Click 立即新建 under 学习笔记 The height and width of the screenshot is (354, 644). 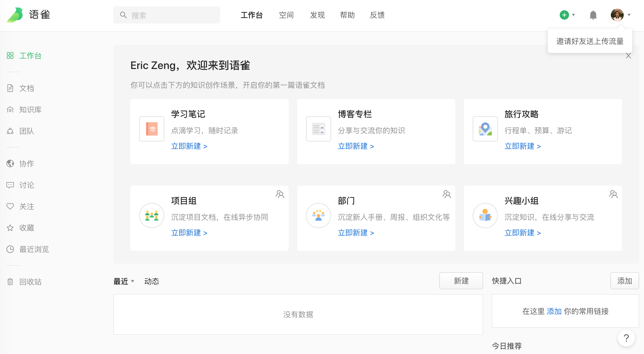click(x=189, y=146)
